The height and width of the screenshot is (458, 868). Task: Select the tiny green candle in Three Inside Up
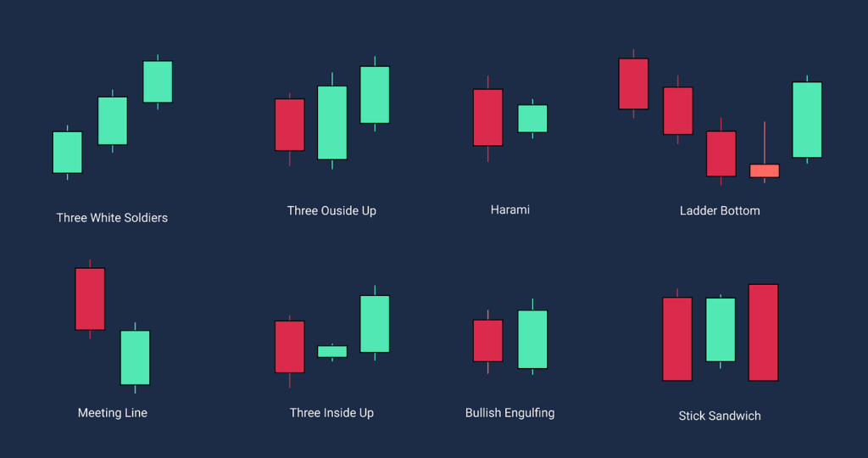332,352
